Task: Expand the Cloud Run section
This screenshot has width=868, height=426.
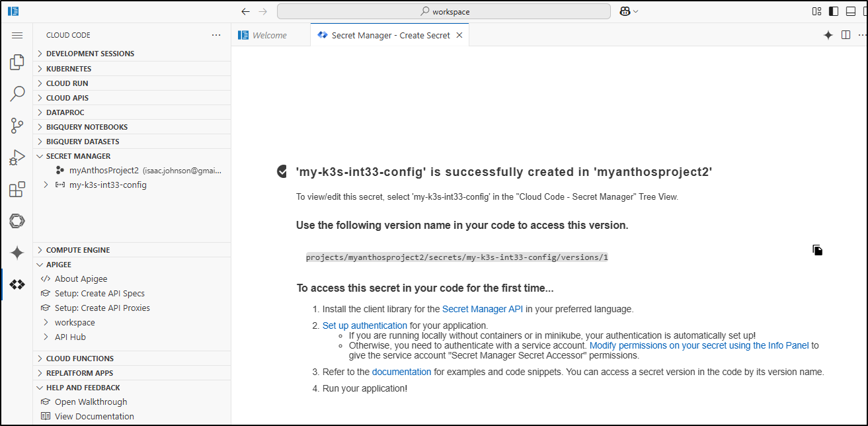Action: click(x=132, y=83)
